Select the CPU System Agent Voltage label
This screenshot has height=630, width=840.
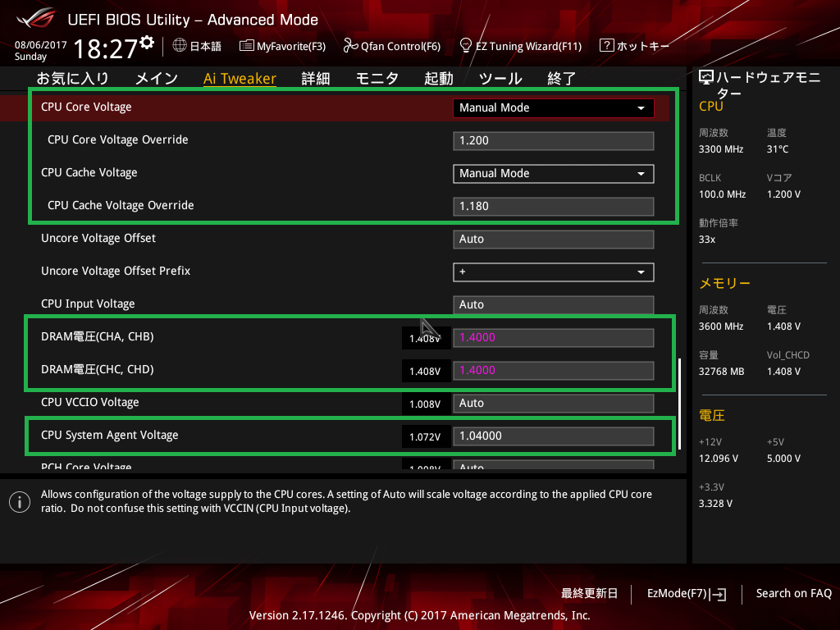click(x=110, y=435)
